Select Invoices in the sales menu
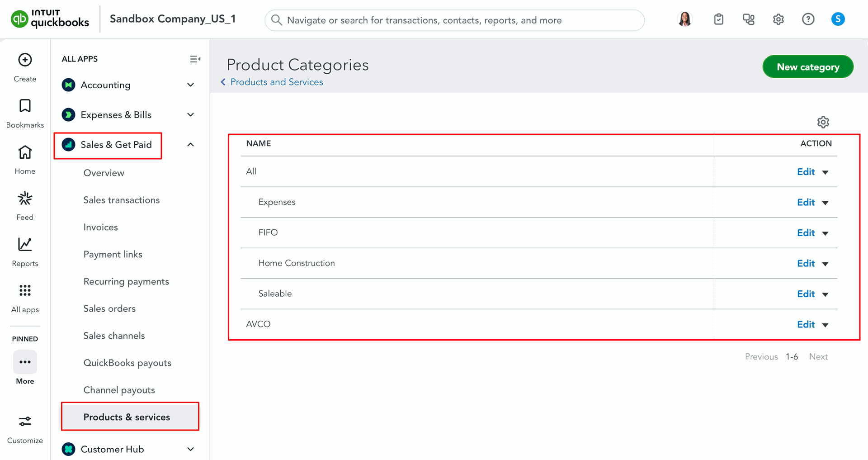Image resolution: width=868 pixels, height=460 pixels. tap(100, 227)
